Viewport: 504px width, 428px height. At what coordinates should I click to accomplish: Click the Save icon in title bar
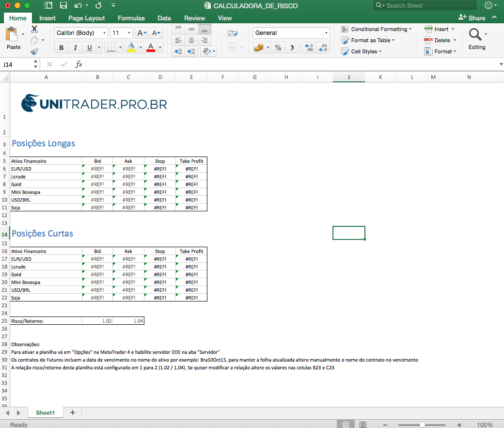pos(63,6)
